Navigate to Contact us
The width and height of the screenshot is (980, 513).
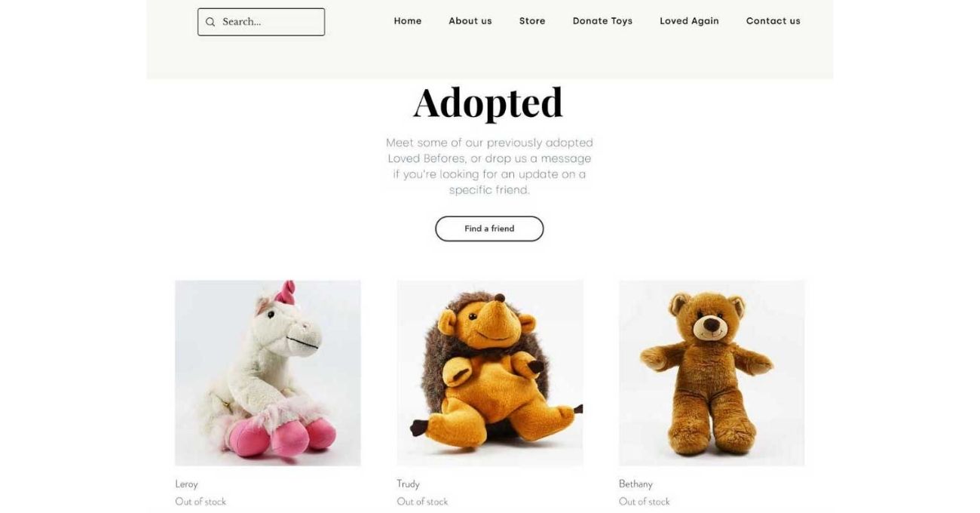click(773, 21)
